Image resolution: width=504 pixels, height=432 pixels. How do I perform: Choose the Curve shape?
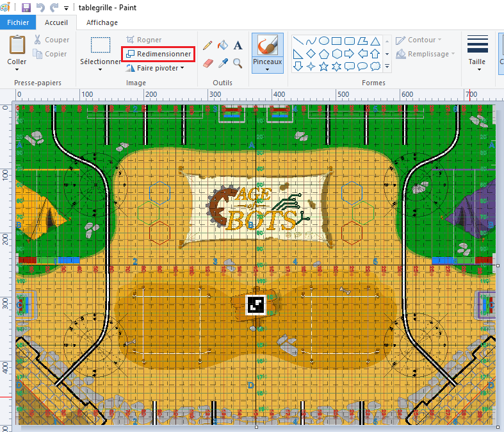[x=311, y=41]
